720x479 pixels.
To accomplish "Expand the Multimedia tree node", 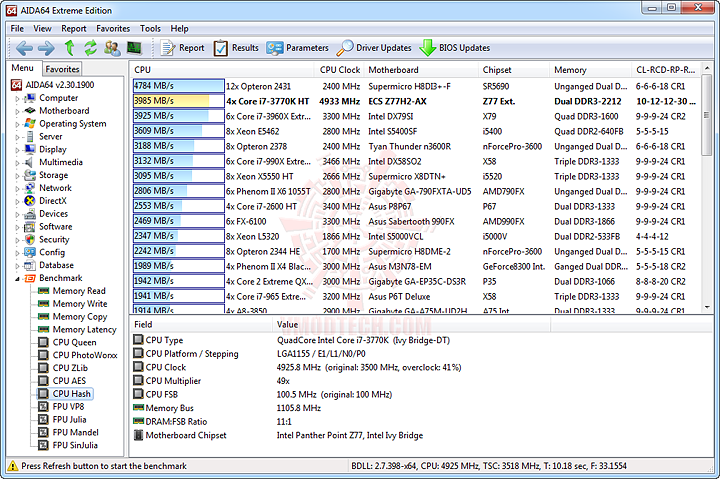I will [x=17, y=163].
